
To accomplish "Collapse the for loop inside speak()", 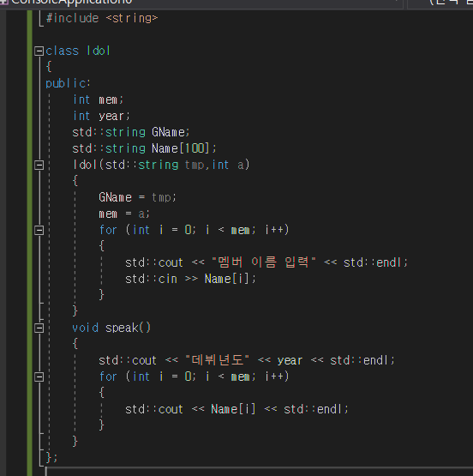I will 39,377.
